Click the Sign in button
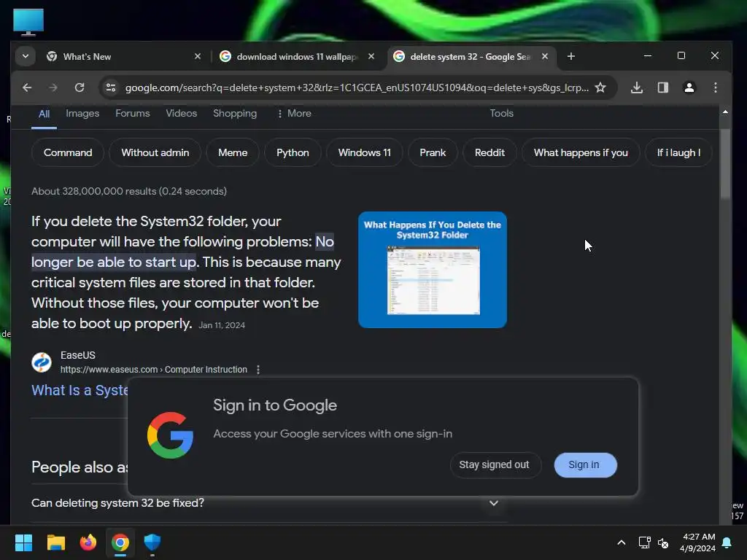 point(585,464)
